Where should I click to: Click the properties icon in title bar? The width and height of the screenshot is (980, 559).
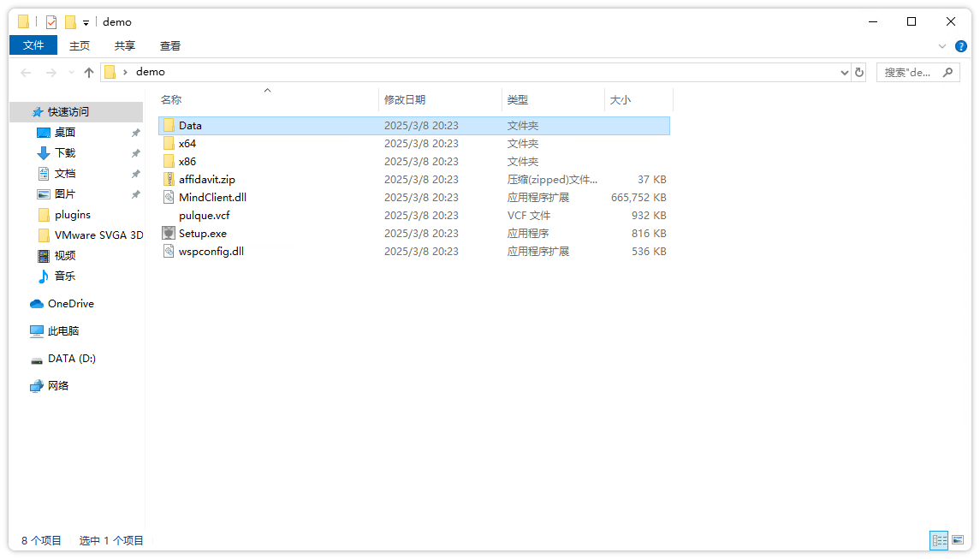(x=51, y=22)
